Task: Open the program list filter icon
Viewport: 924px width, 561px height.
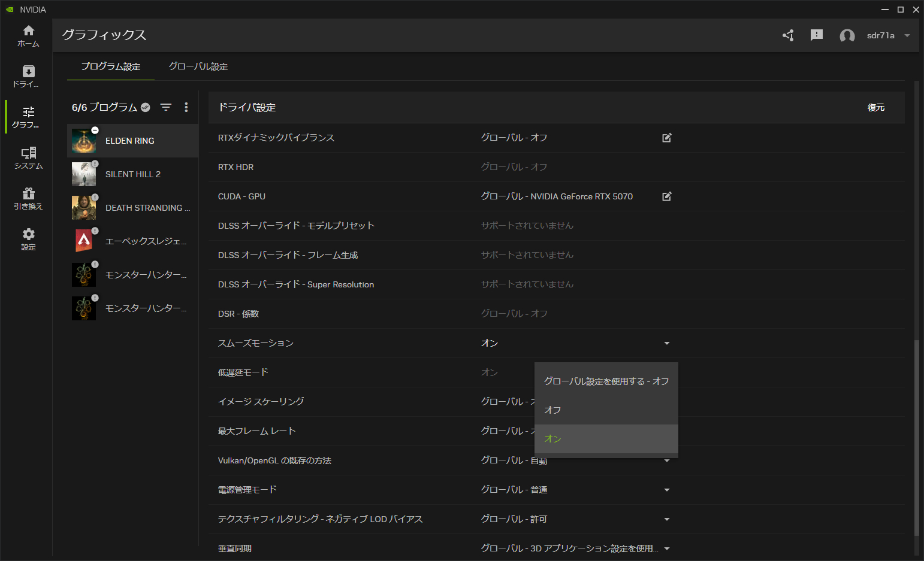Action: tap(166, 107)
